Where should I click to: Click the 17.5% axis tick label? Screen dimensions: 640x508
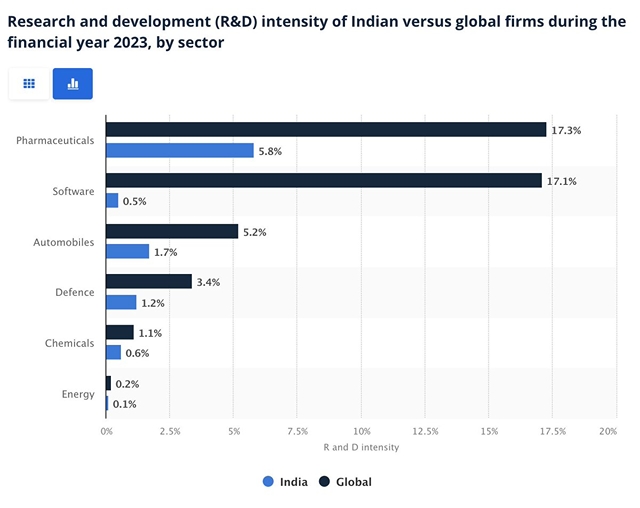[x=553, y=431]
